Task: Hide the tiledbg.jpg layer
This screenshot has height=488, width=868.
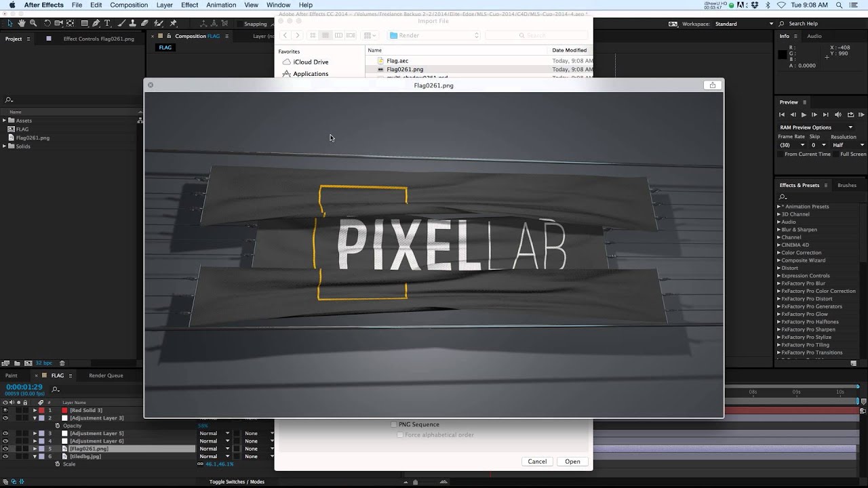Action: 5,456
